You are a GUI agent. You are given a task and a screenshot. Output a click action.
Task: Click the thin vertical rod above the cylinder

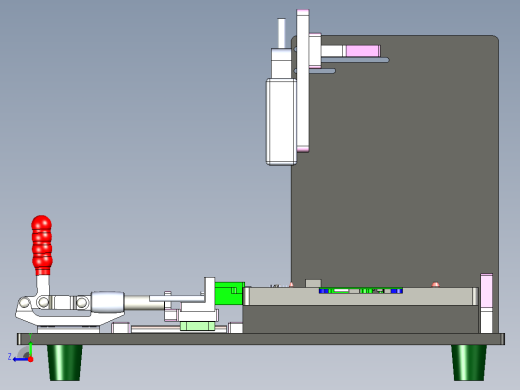281,33
